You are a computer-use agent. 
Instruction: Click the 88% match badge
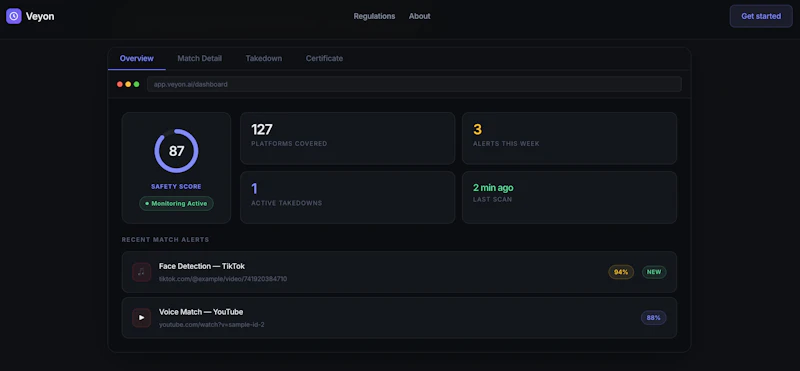coord(654,318)
